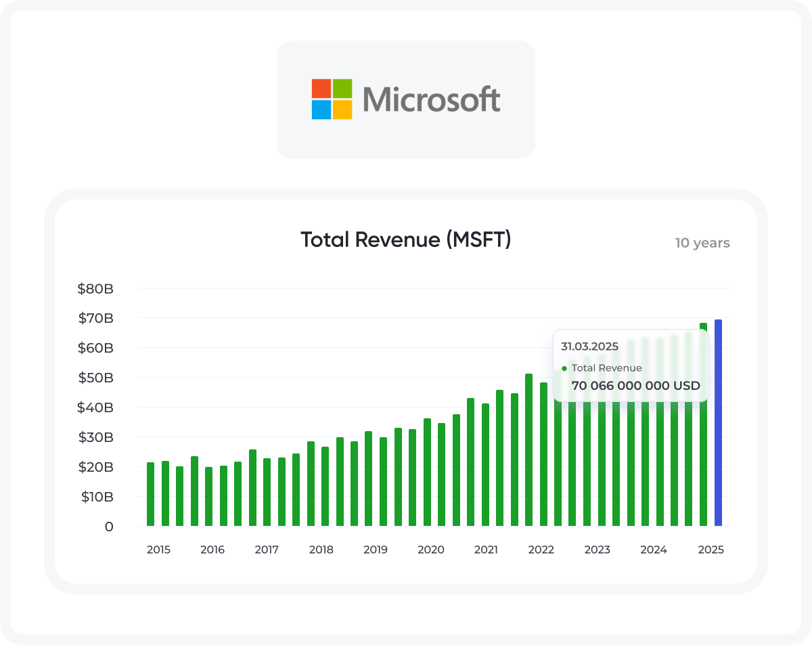Click the $40B axis label

point(95,407)
